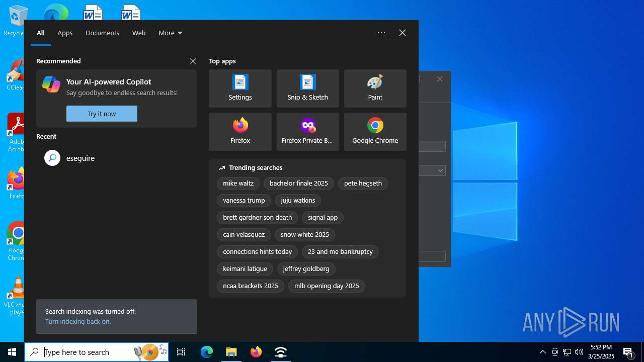The image size is (644, 362).
Task: Launch Snip & Sketch tile
Action: click(x=307, y=88)
